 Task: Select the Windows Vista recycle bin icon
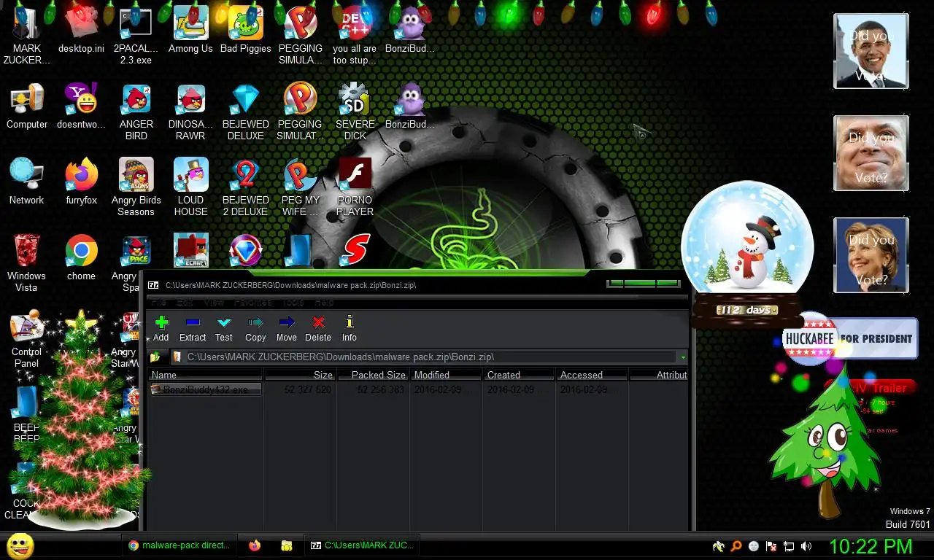[27, 262]
